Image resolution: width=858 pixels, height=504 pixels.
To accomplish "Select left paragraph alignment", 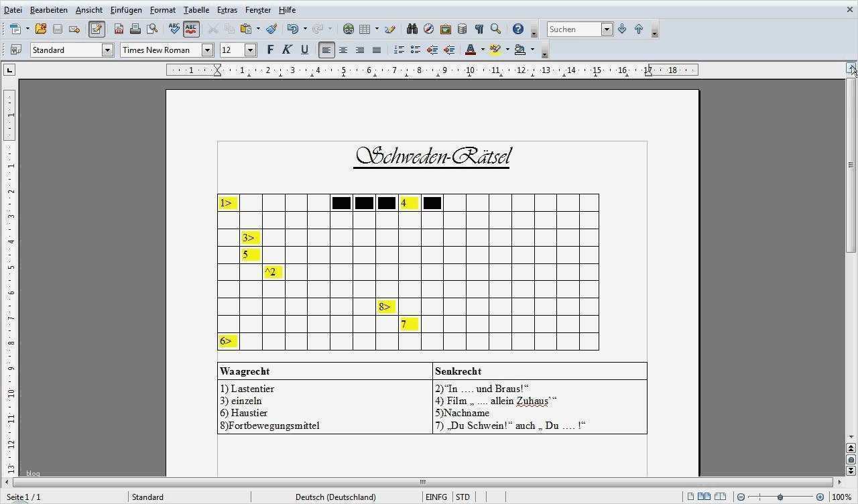I will (326, 50).
